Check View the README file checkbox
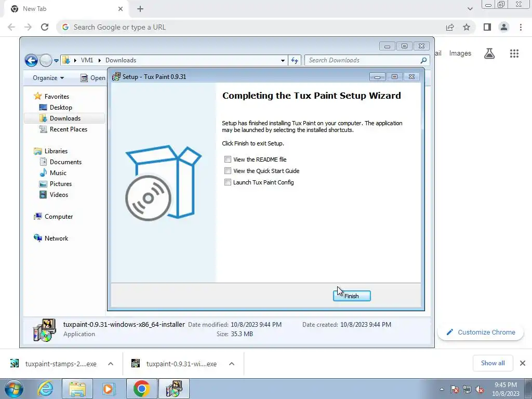 (x=228, y=159)
